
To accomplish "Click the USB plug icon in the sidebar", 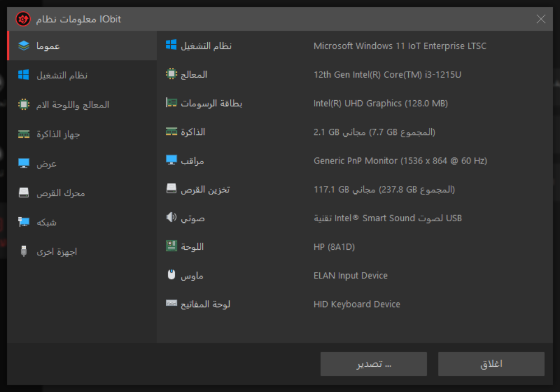I will click(x=24, y=251).
